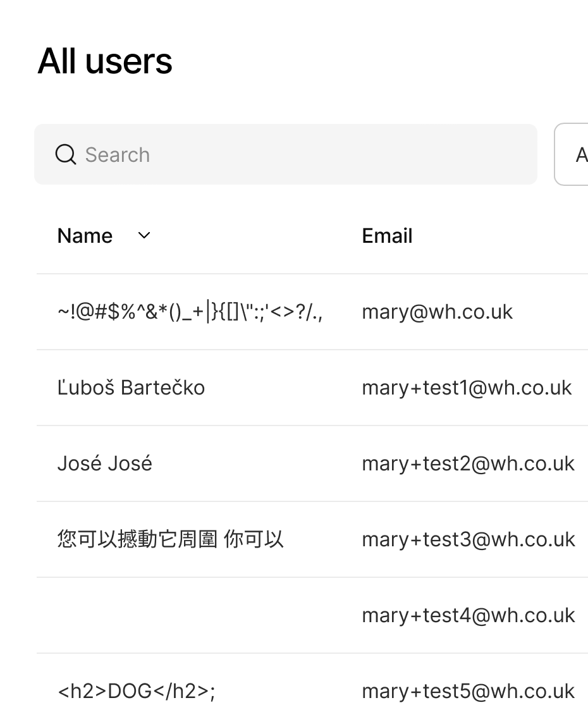Screen dimensions: 588x717
Task: Click the Search placeholder text
Action: coord(118,155)
